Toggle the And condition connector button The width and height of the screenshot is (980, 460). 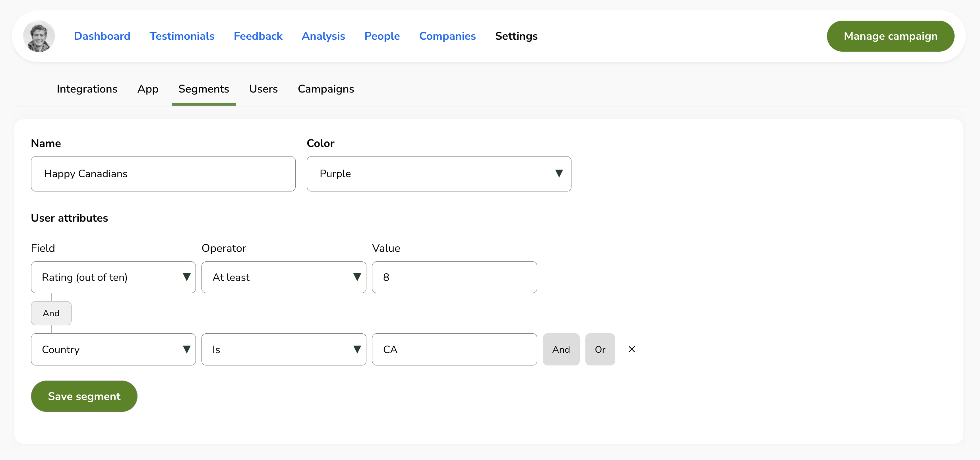pyautogui.click(x=51, y=313)
